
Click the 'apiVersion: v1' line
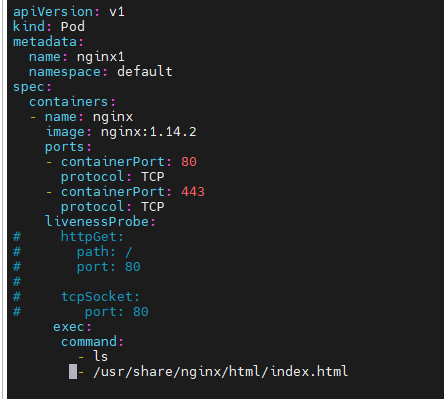coord(69,12)
